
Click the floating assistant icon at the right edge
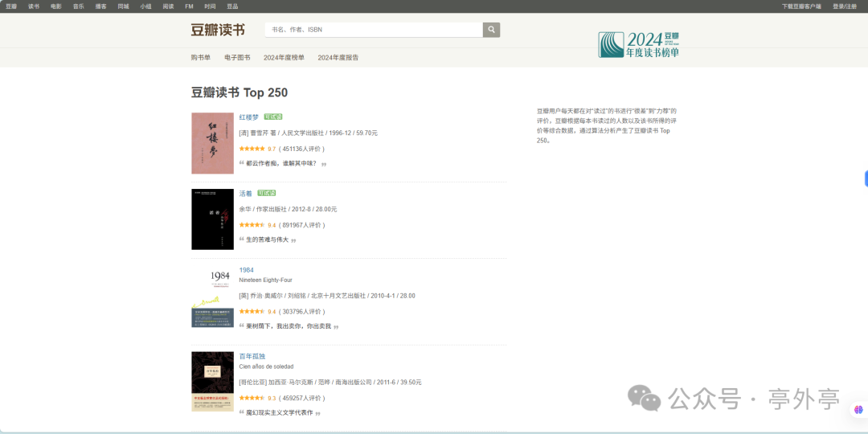(x=859, y=410)
